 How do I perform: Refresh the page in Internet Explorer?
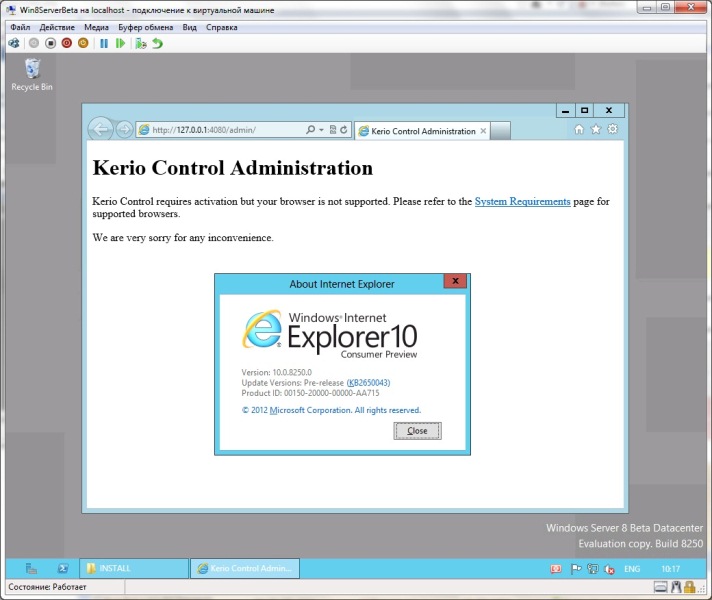coord(345,130)
